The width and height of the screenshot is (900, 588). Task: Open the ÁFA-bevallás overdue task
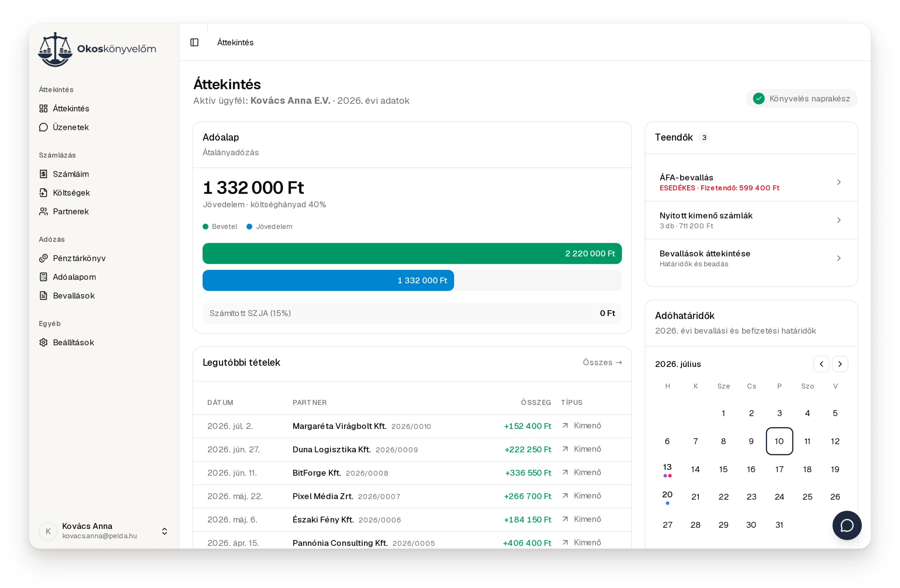[x=751, y=182]
